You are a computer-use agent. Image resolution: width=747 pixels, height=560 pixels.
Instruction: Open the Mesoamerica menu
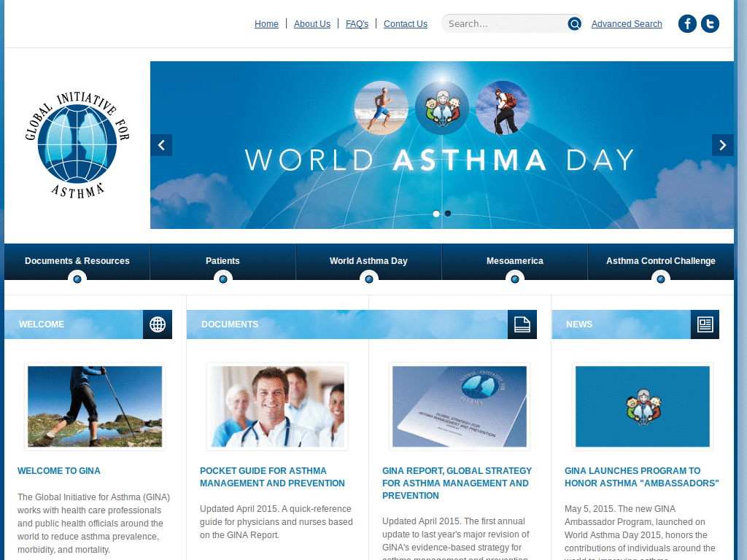coord(515,261)
